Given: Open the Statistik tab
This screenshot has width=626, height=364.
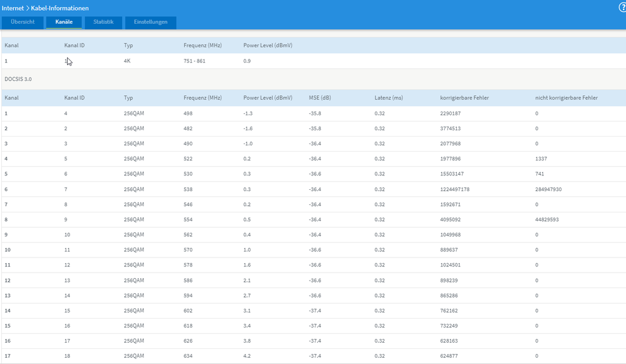Looking at the screenshot, I should (x=103, y=22).
